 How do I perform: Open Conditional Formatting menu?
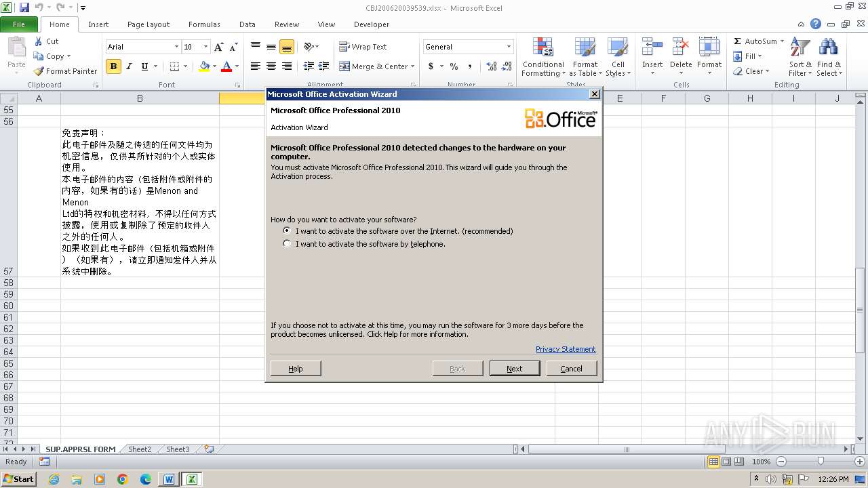[x=543, y=57]
